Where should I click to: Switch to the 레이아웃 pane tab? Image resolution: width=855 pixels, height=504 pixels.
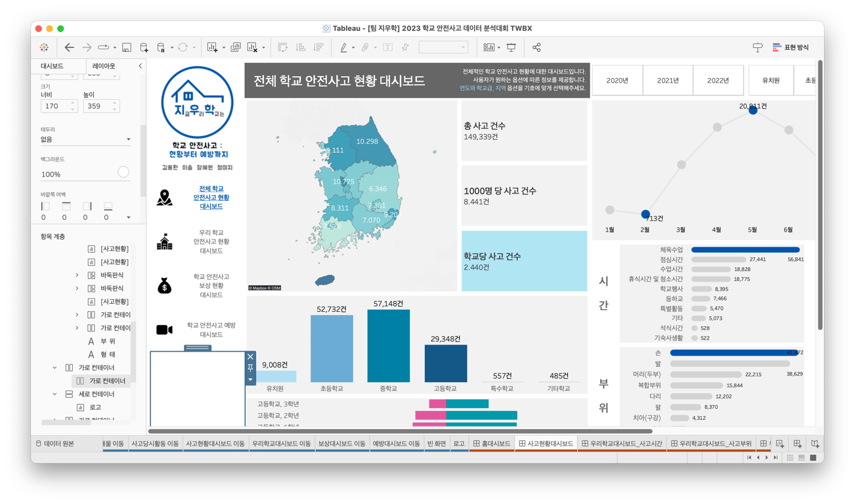point(104,66)
